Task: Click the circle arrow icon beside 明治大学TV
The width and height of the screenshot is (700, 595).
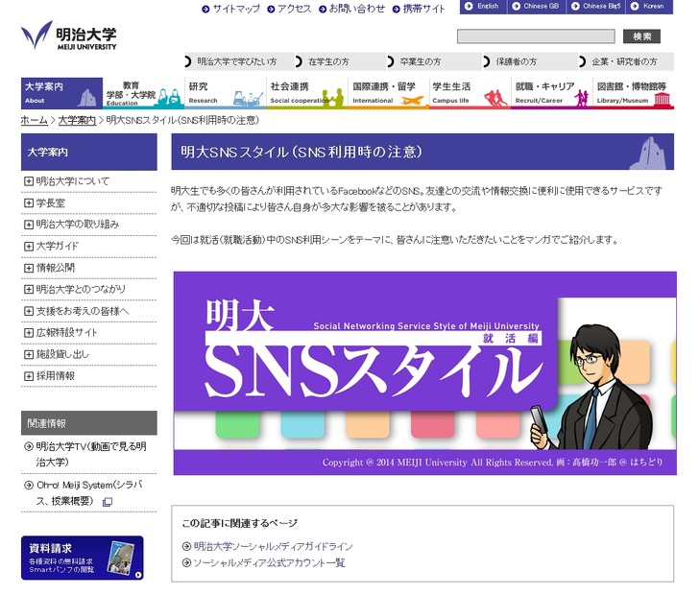Action: point(29,446)
